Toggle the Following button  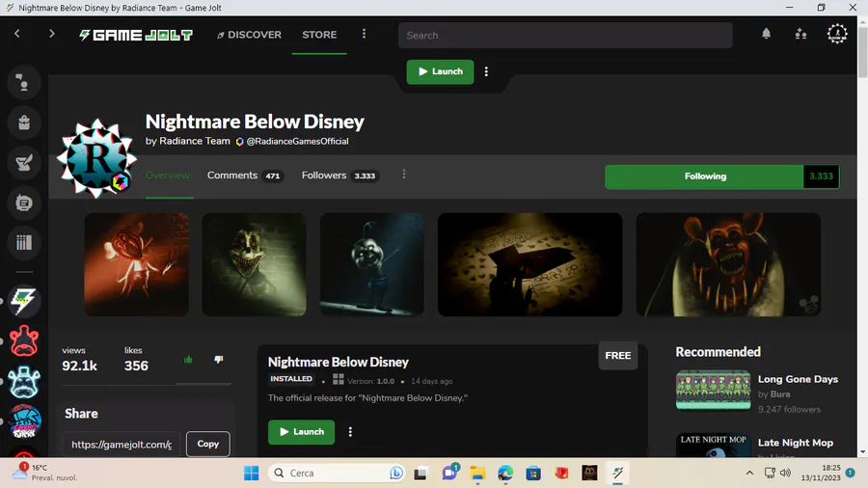(704, 176)
